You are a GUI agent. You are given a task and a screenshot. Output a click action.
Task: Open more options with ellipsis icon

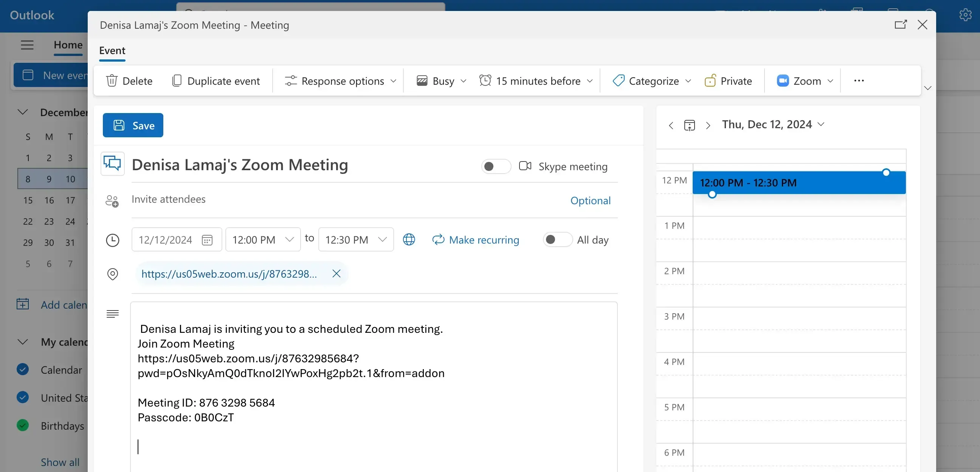click(x=859, y=81)
